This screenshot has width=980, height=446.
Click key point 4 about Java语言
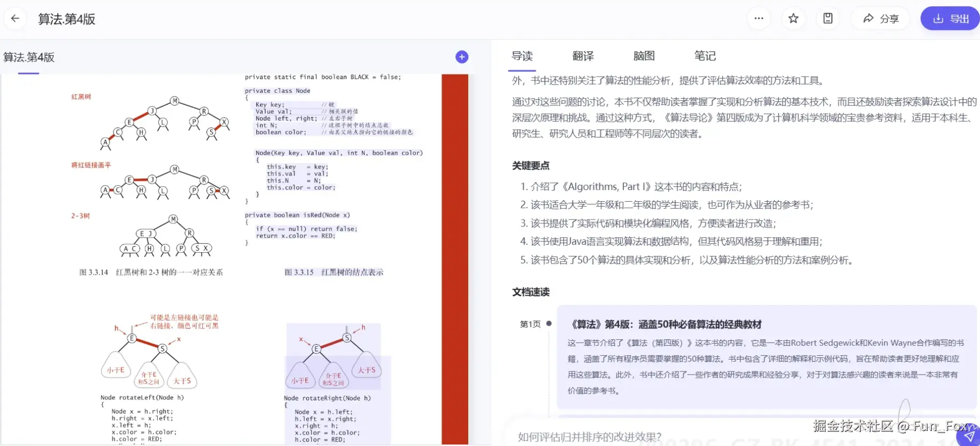pyautogui.click(x=671, y=242)
